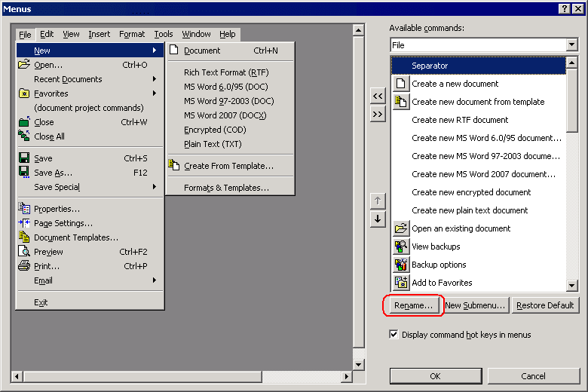This screenshot has width=588, height=392.
Task: Click the commands list scroll up arrow
Action: click(x=571, y=63)
